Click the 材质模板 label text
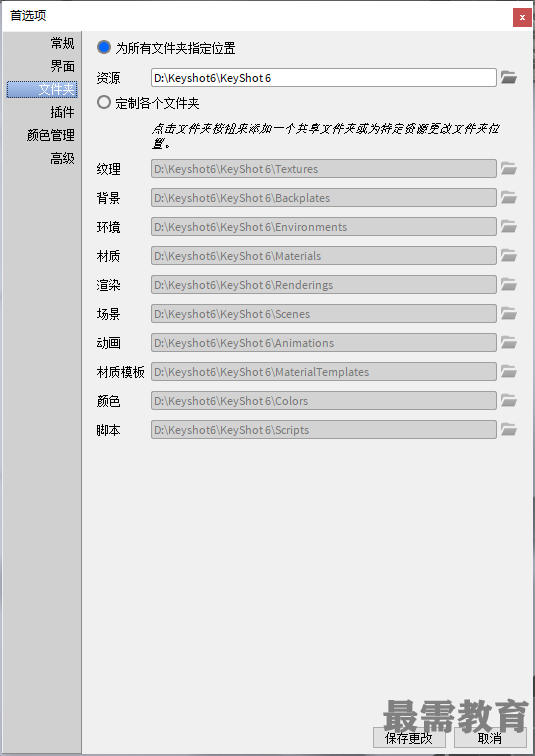The height and width of the screenshot is (756, 535). coord(120,372)
